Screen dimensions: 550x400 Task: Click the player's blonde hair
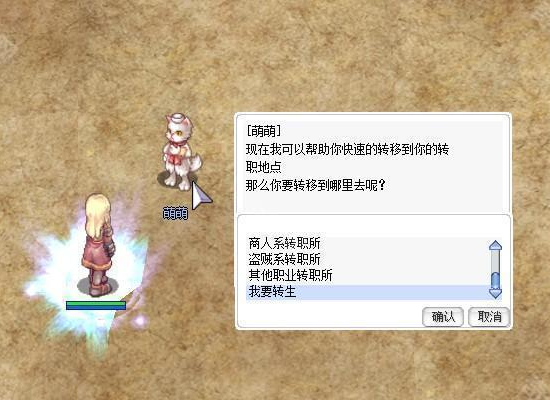pyautogui.click(x=98, y=215)
